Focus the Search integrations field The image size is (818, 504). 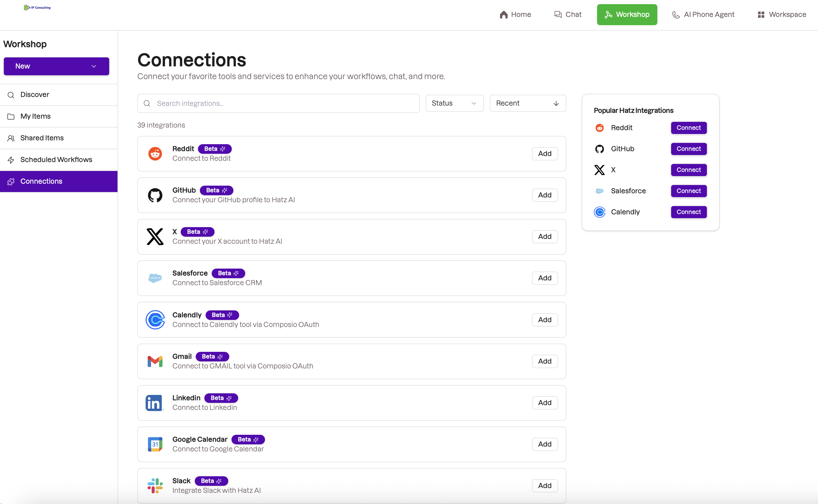point(284,103)
